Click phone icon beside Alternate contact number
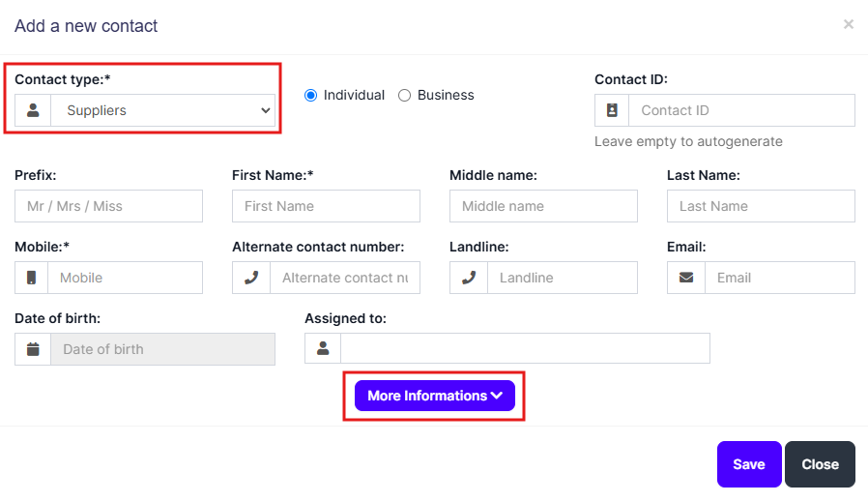This screenshot has height=502, width=868. point(251,278)
